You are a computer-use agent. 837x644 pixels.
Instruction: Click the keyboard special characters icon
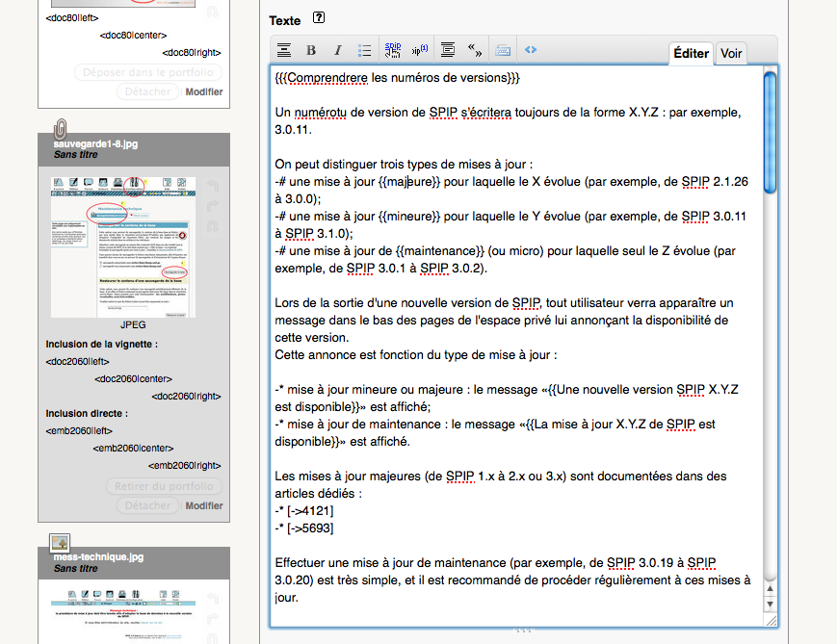click(502, 50)
